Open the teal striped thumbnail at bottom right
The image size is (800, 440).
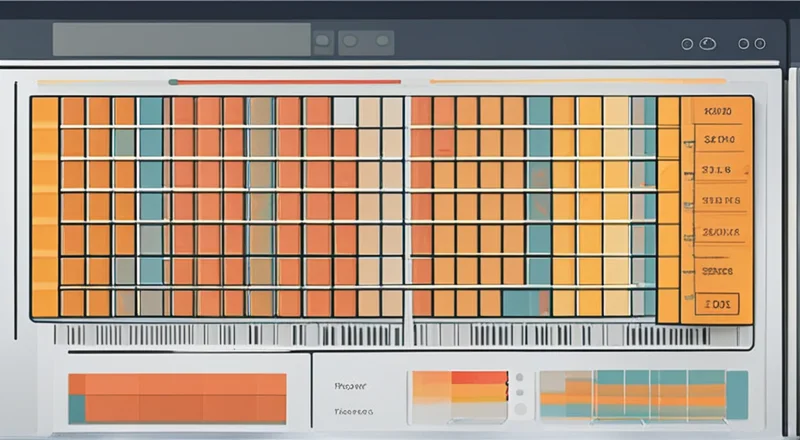(642, 394)
